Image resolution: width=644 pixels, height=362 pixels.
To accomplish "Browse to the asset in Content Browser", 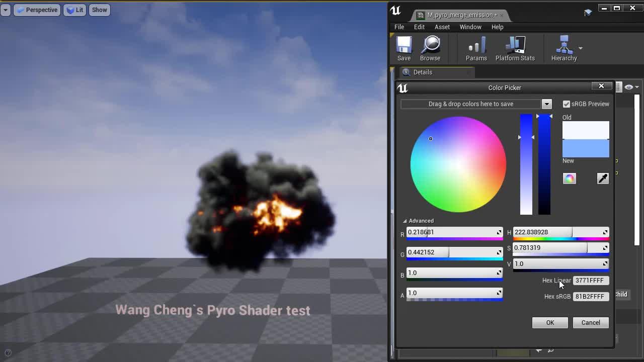I will [x=430, y=48].
